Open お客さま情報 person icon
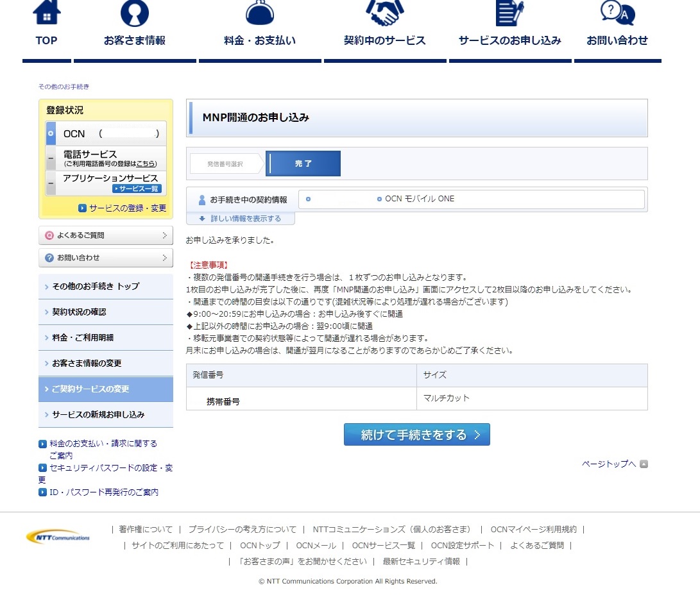The width and height of the screenshot is (700, 597). (134, 13)
